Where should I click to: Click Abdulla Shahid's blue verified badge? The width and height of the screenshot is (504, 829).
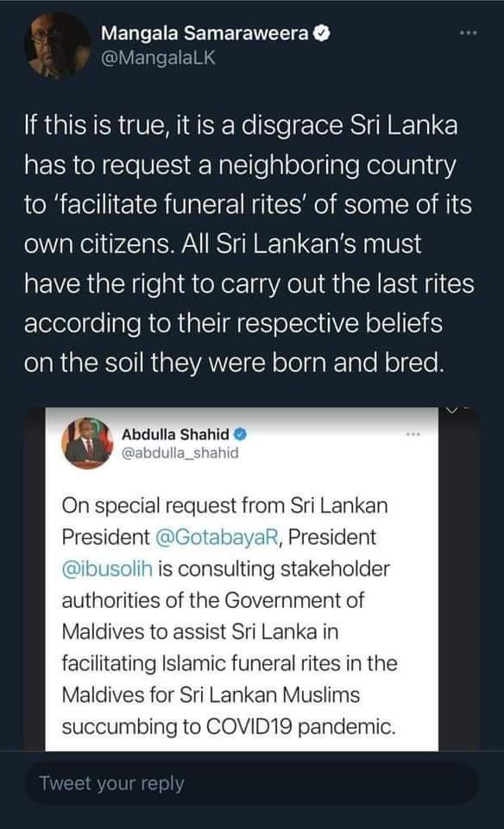click(241, 434)
